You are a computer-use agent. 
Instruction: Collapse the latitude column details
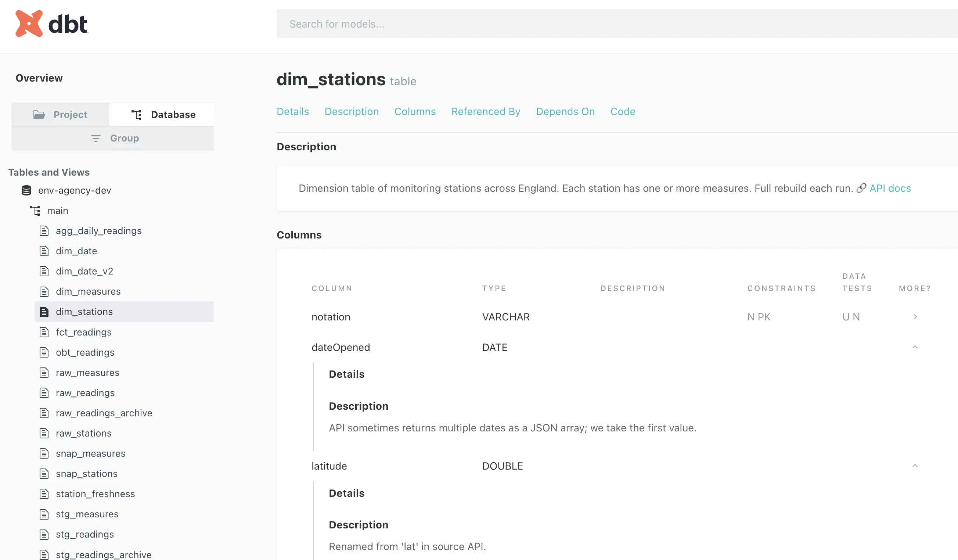pos(915,466)
